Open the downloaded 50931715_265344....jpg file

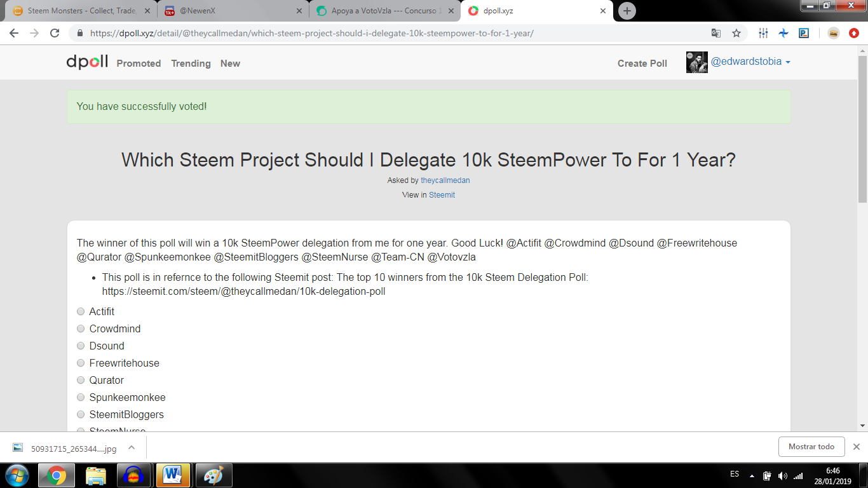point(74,449)
